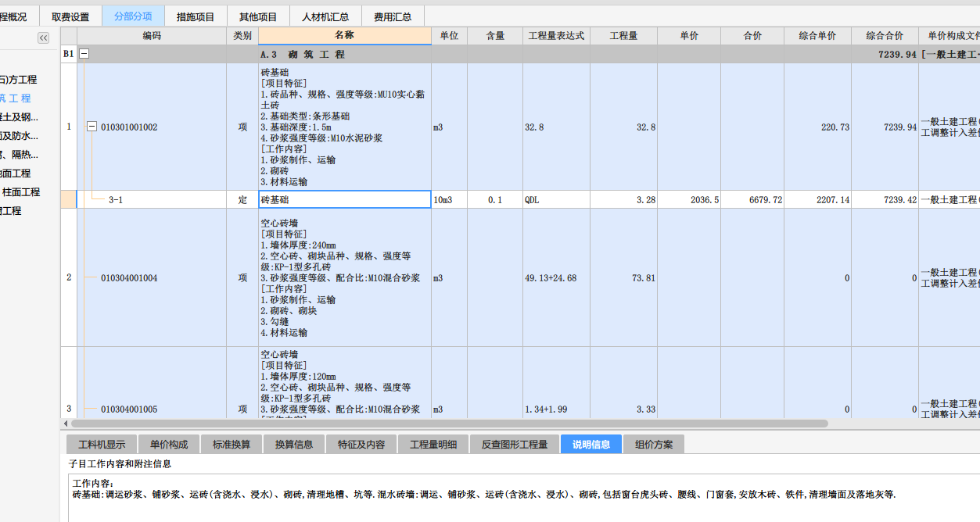Select the QDL quantity expression cell
The height and width of the screenshot is (522, 980).
click(x=556, y=200)
